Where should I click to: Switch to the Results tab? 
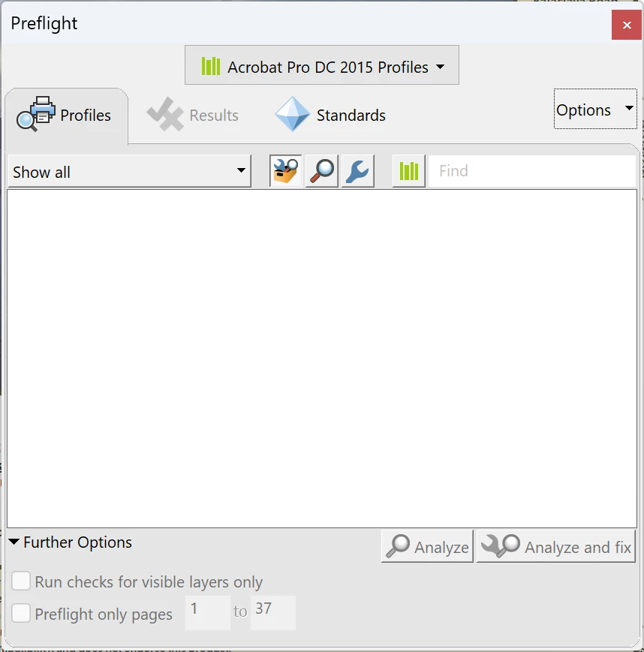tap(193, 115)
